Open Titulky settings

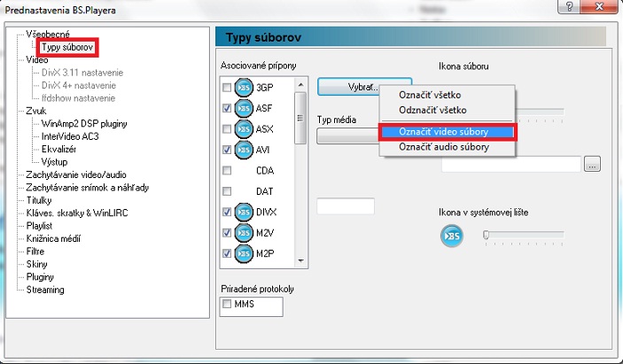click(x=39, y=200)
